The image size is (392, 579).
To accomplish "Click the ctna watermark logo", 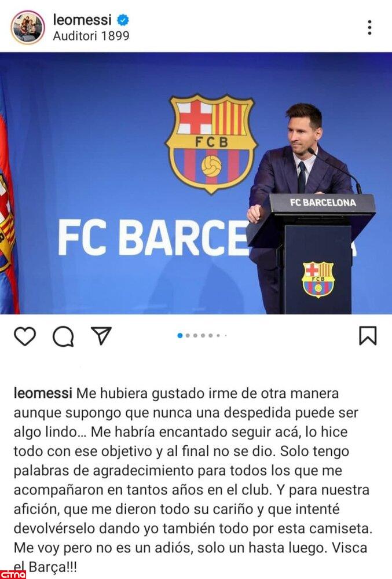I will click(x=13, y=574).
